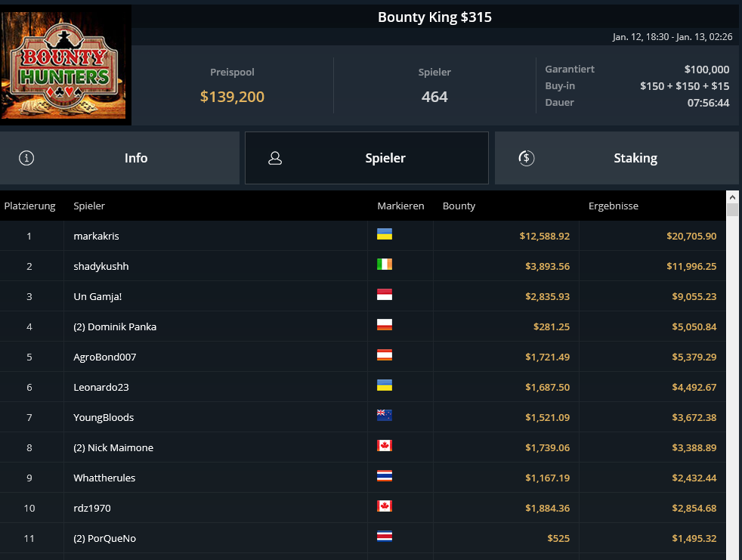
Task: Click the Bounty Hunters logo thumbnail
Action: (x=63, y=65)
